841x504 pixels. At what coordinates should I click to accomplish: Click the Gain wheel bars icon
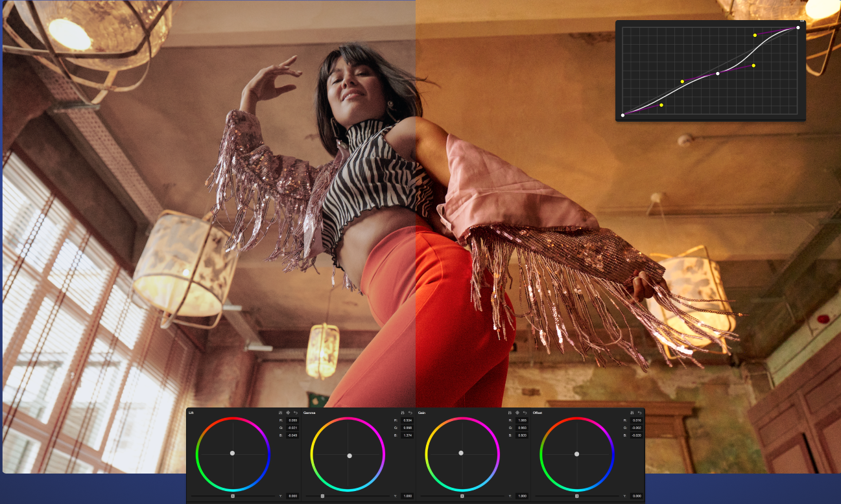click(x=510, y=413)
